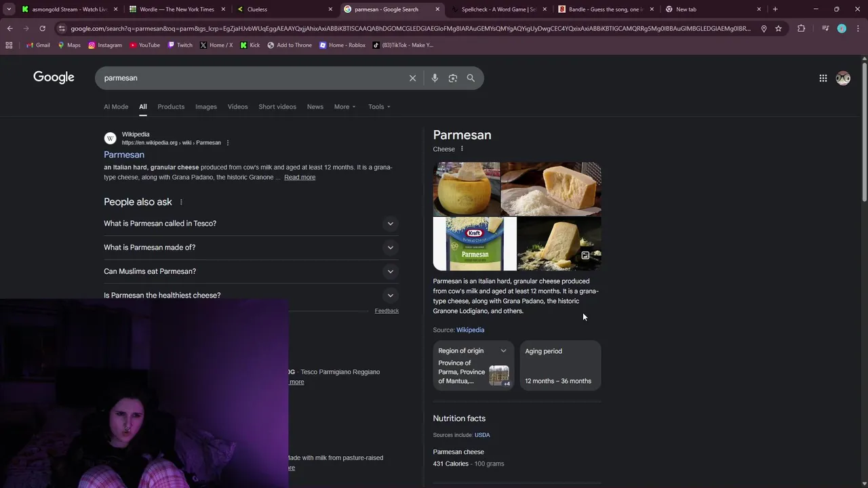Open the media control toolbar icon
The image size is (868, 488).
tap(825, 28)
